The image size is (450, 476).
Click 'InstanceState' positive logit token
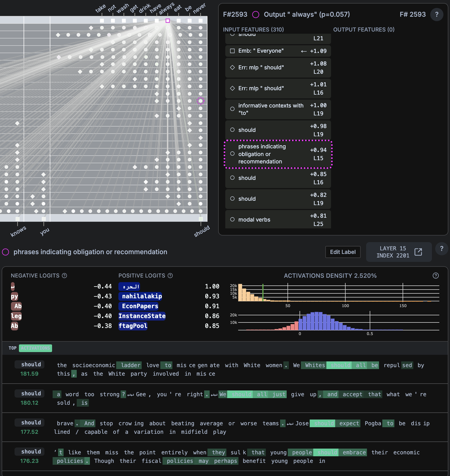pyautogui.click(x=142, y=316)
